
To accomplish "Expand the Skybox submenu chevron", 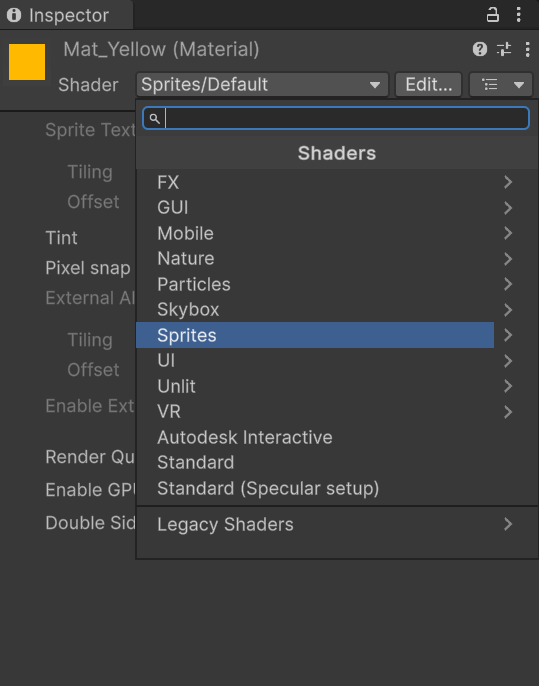I will click(508, 310).
